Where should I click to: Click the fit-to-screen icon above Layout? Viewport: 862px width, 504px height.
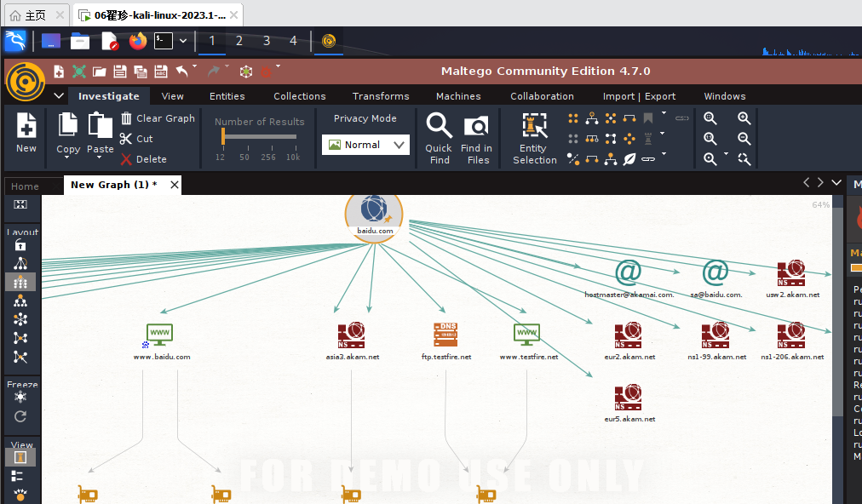[x=20, y=204]
